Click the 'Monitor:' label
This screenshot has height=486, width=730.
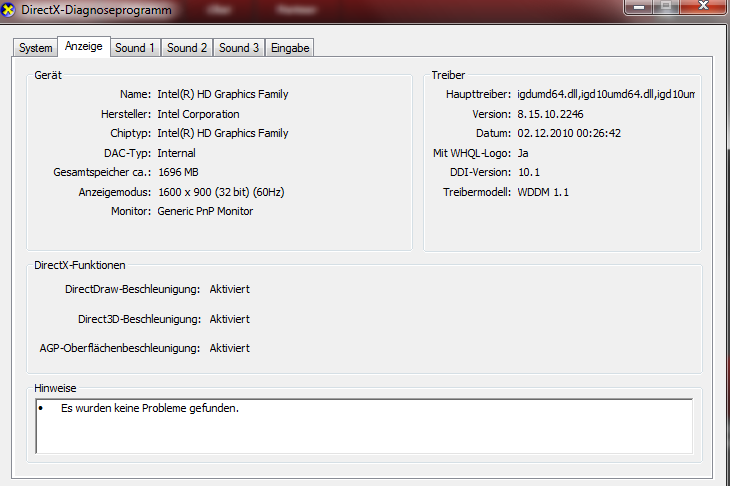tap(131, 211)
